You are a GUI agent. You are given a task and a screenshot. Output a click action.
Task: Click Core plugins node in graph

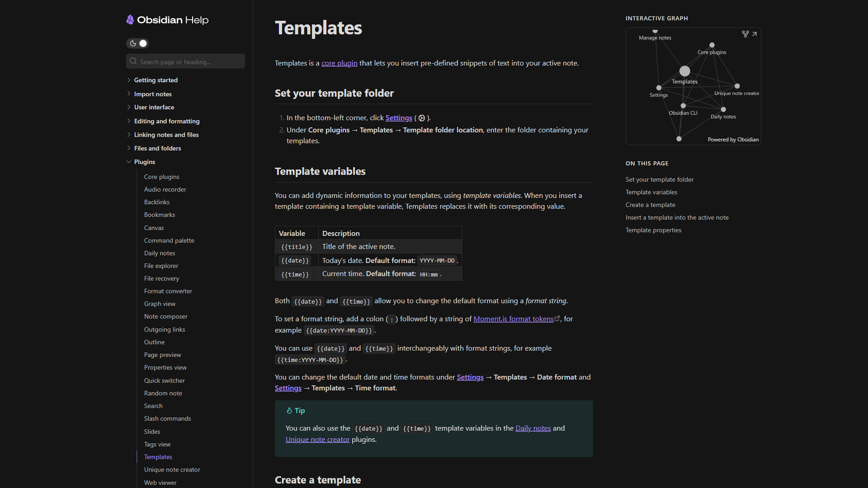click(712, 45)
